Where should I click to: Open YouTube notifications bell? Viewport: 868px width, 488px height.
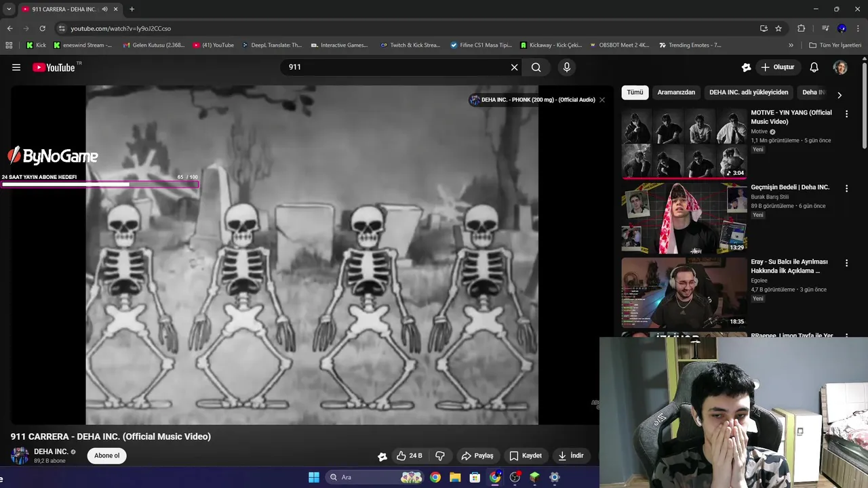pos(814,67)
